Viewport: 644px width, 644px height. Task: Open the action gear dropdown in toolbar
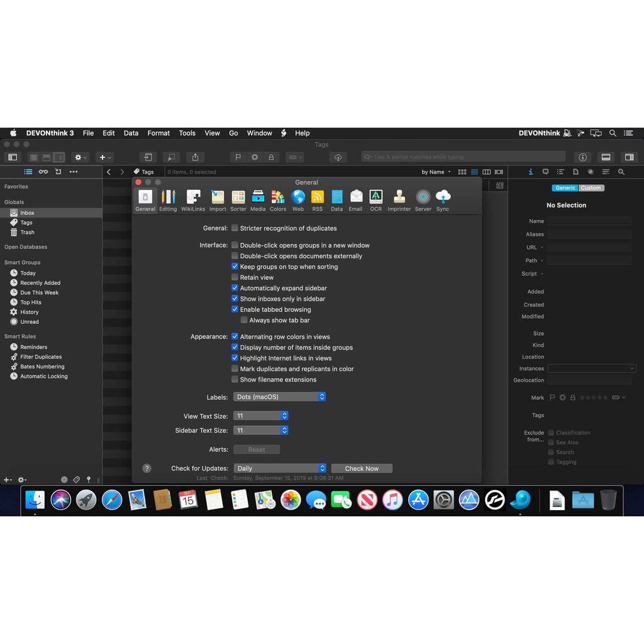click(80, 157)
